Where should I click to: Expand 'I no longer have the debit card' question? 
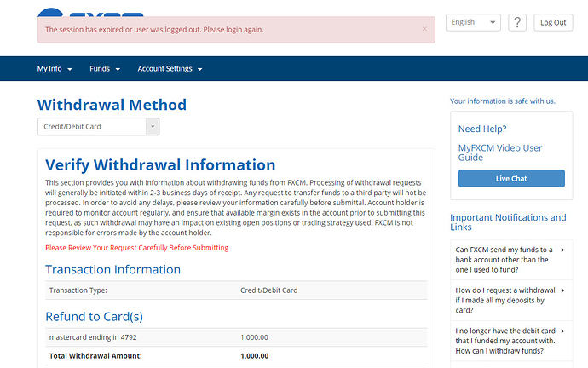point(511,341)
